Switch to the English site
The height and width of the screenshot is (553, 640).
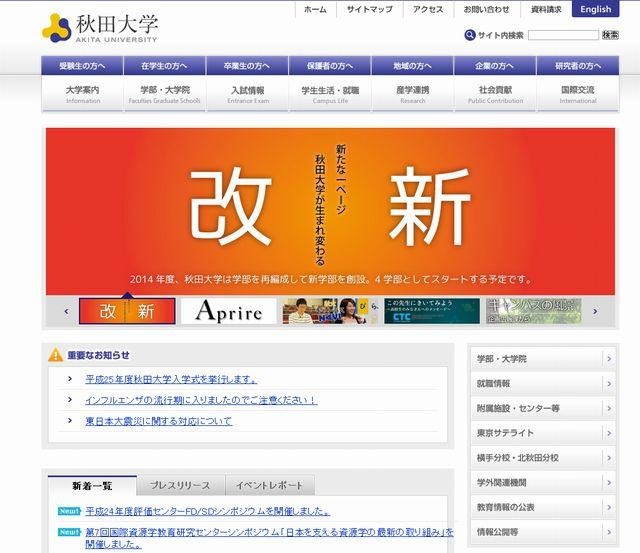(596, 9)
